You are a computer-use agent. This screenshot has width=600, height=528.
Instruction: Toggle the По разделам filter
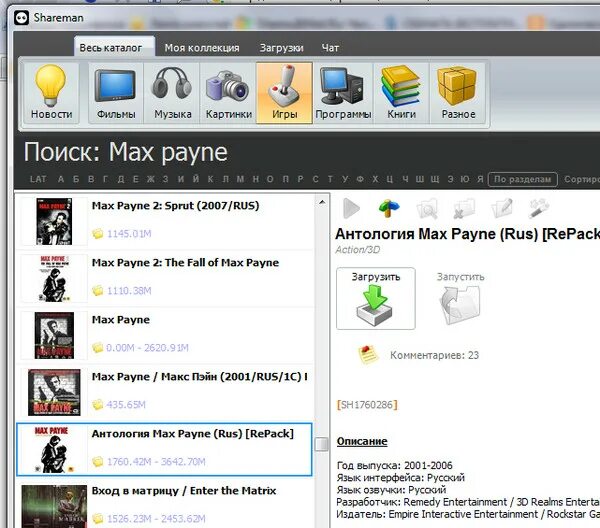[522, 179]
